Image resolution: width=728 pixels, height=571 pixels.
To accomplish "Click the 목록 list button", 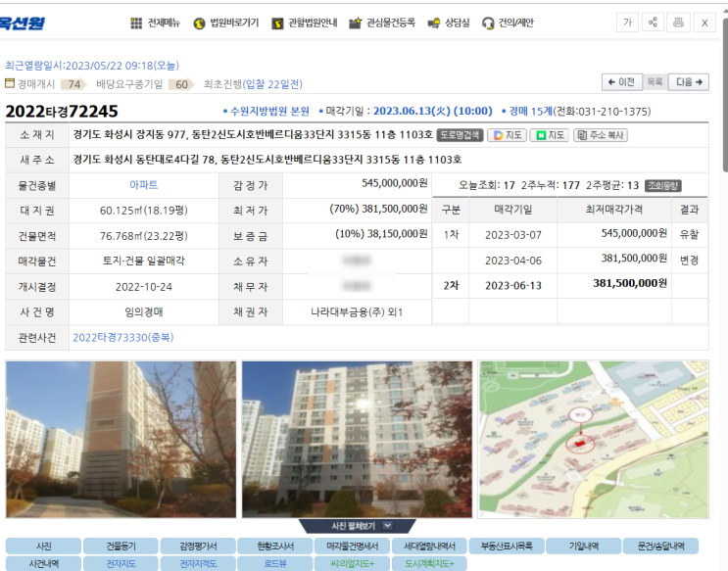I will [655, 82].
